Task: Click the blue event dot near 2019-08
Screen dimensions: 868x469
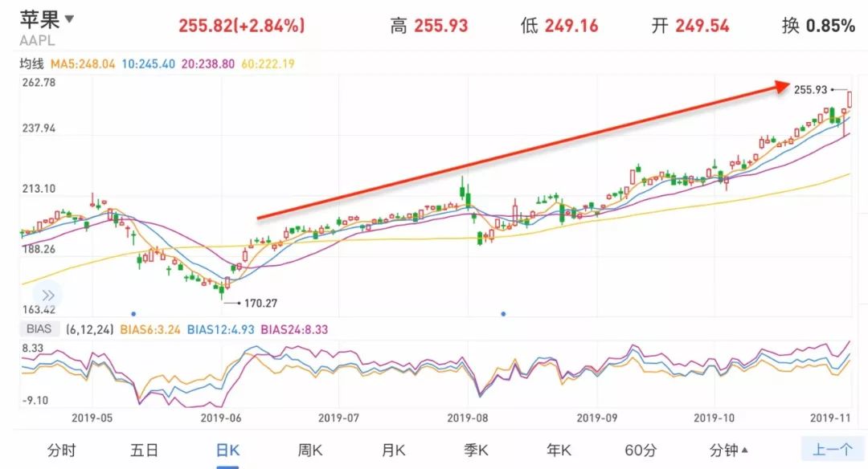Action: 503,313
